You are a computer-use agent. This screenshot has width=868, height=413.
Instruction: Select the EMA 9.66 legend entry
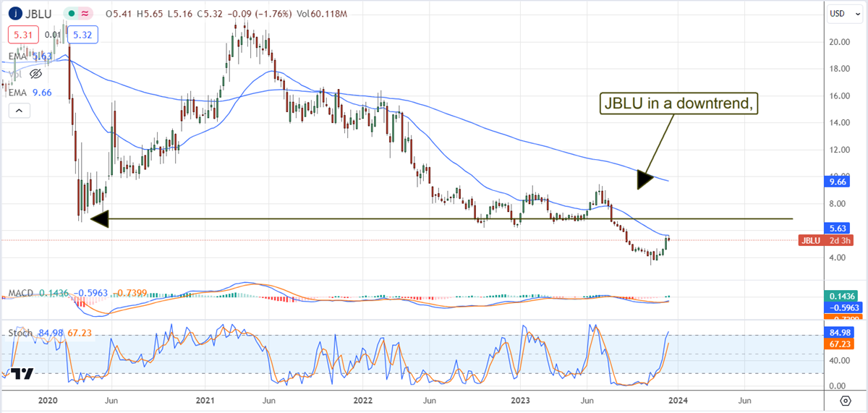[29, 93]
